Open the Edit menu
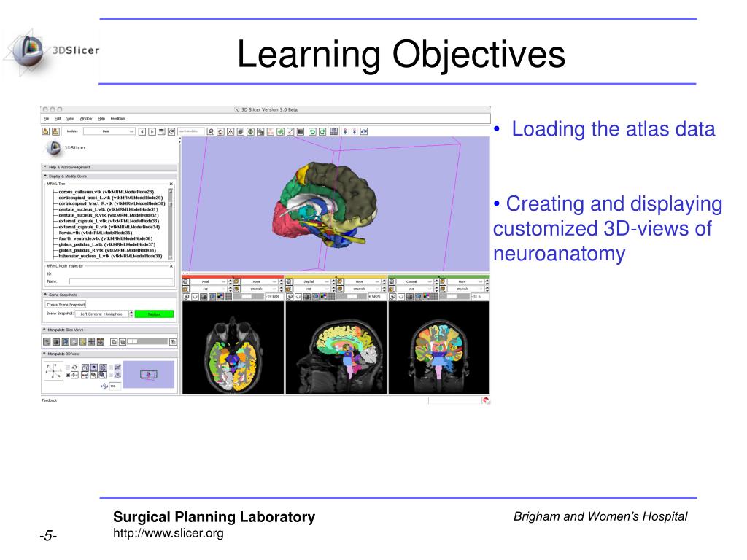 [x=58, y=119]
